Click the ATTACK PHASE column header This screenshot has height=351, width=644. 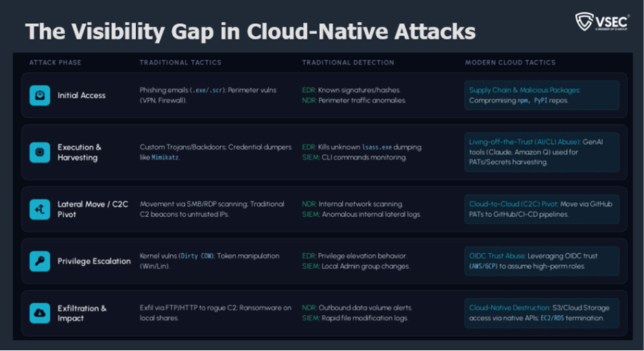(55, 62)
